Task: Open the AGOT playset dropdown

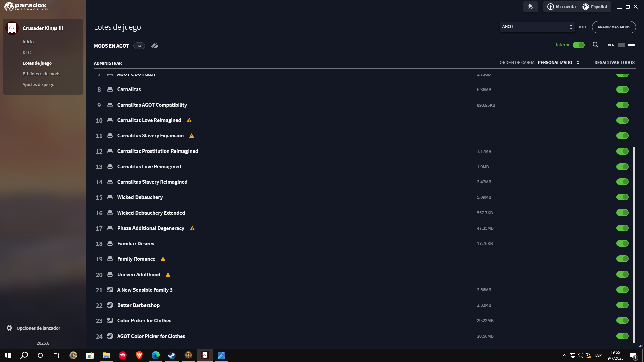Action: pos(537,27)
